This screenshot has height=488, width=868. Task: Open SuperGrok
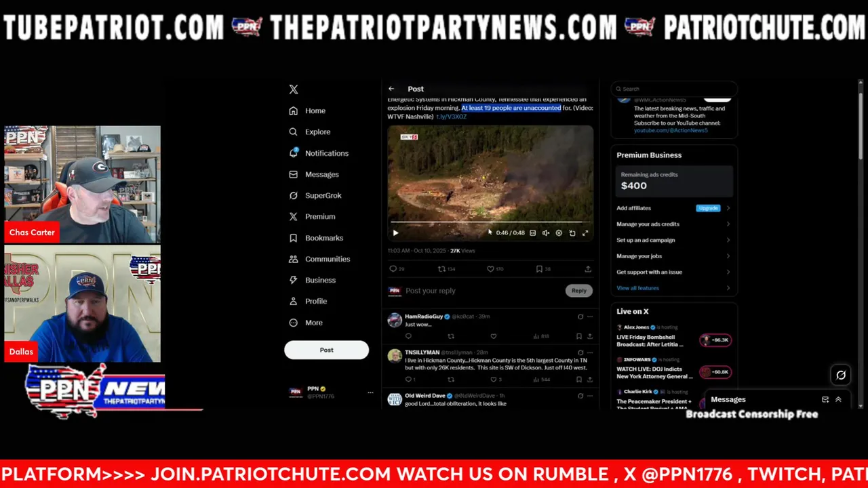click(x=315, y=195)
